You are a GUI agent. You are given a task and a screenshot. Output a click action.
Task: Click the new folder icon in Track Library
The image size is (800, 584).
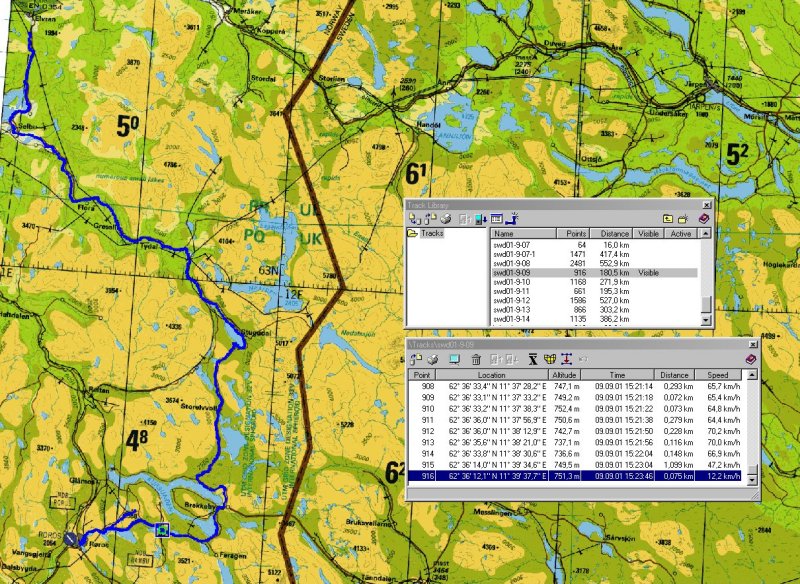(x=683, y=218)
